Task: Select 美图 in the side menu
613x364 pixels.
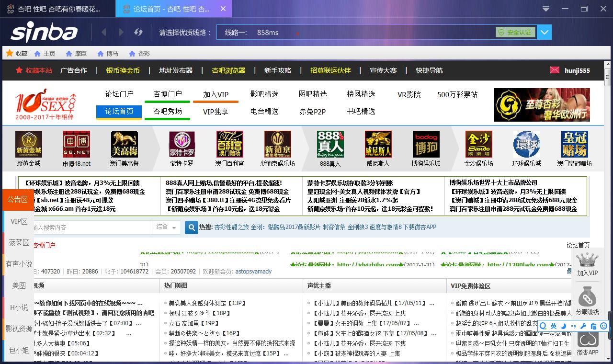Action: coord(19,285)
